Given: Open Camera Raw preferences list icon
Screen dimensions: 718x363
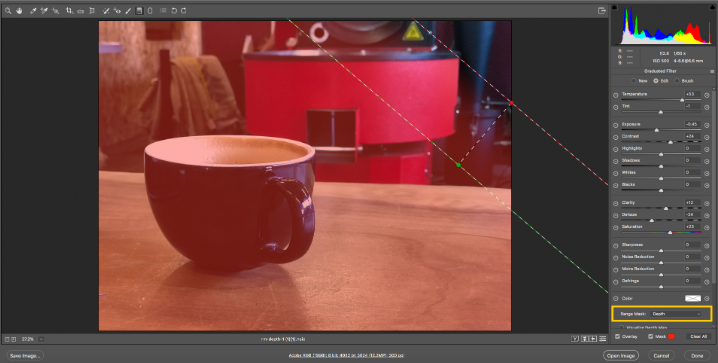Looking at the screenshot, I should 163,11.
